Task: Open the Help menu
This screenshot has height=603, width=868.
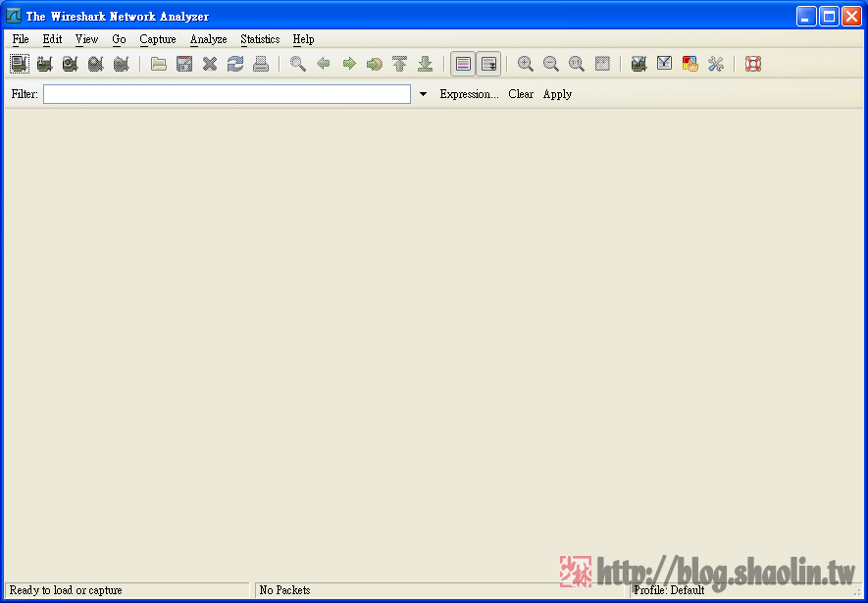Action: (303, 39)
